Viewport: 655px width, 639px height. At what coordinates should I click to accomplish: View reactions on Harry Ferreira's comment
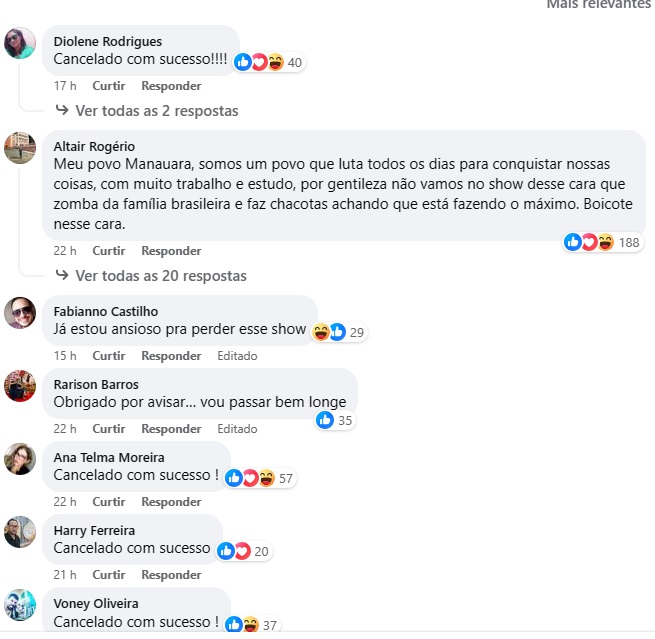pos(244,551)
